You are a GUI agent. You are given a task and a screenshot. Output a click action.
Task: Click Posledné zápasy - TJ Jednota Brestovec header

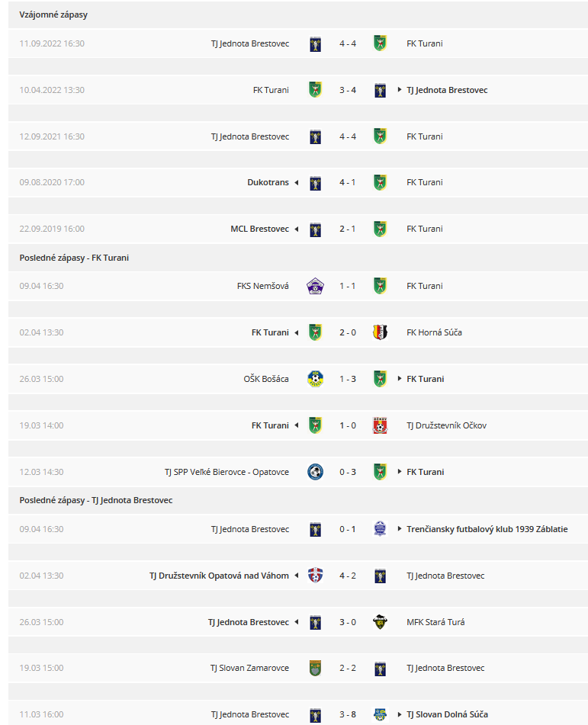(x=96, y=500)
